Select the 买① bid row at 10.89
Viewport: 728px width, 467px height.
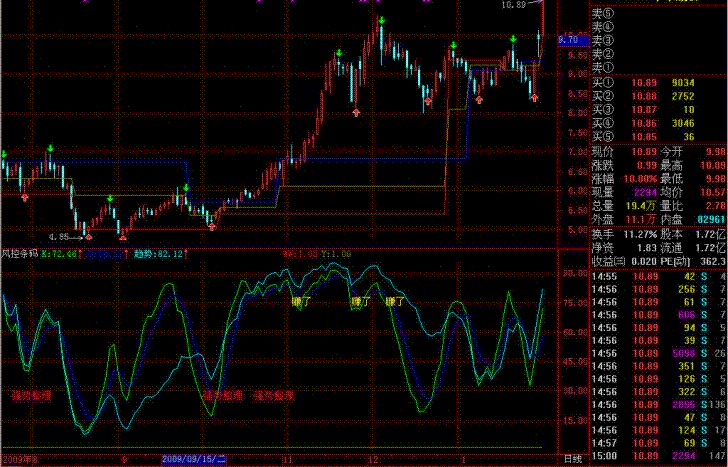[x=658, y=83]
